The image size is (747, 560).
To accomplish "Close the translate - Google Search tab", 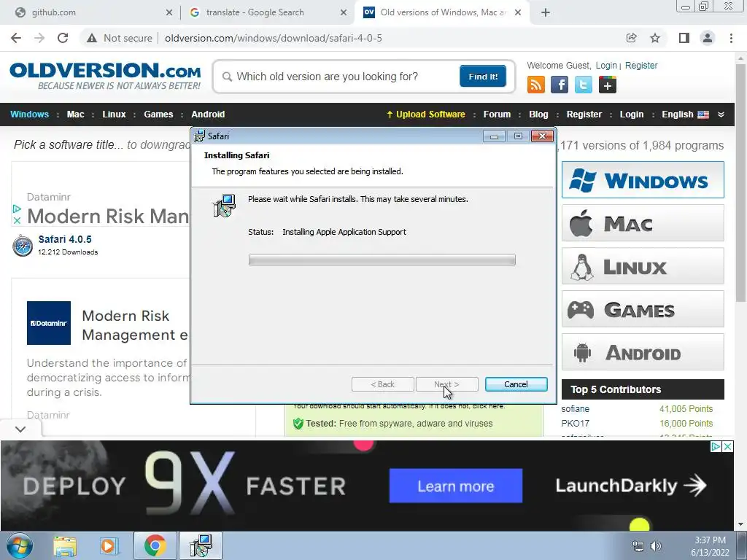I will (x=344, y=12).
